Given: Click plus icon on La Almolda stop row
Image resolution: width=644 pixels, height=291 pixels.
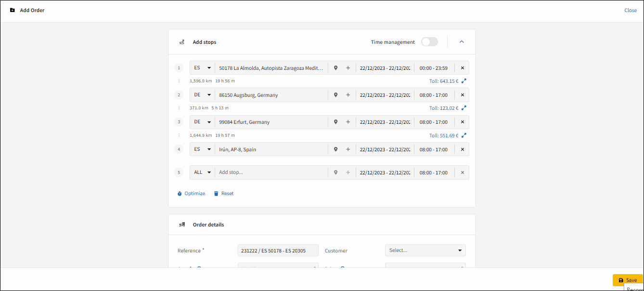Looking at the screenshot, I should coord(348,68).
